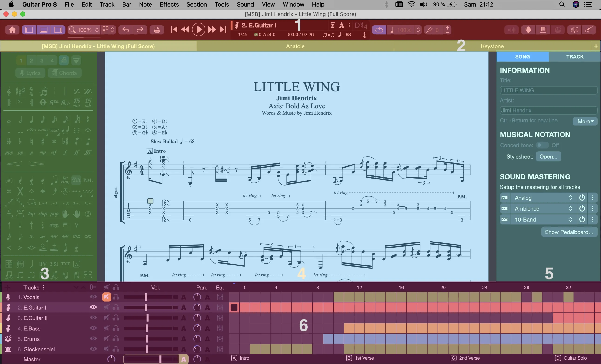Screen dimensions: 601x364
Task: Open the Effects menu
Action: click(169, 4)
